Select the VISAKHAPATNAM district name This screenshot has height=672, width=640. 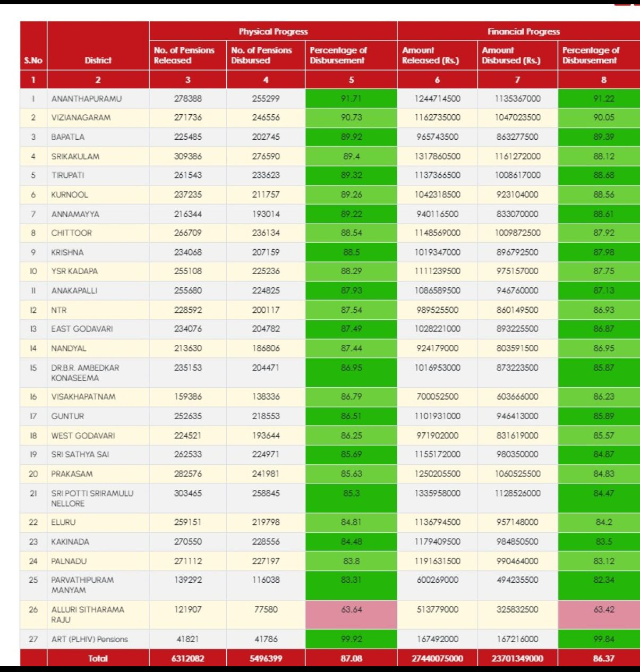[x=83, y=397]
